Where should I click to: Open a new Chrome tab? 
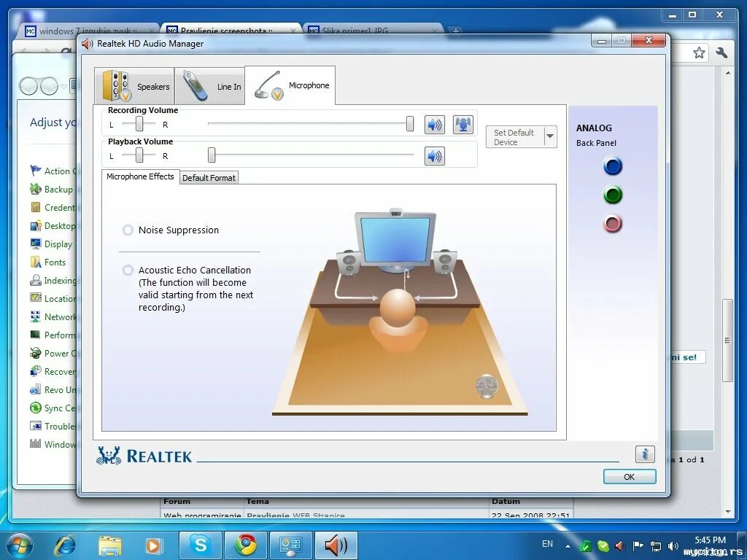coord(455,31)
